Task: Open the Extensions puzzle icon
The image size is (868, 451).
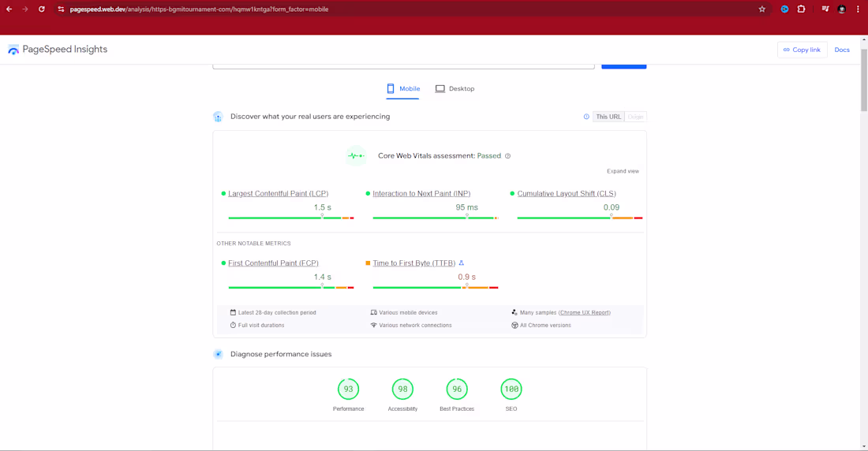Action: (801, 9)
